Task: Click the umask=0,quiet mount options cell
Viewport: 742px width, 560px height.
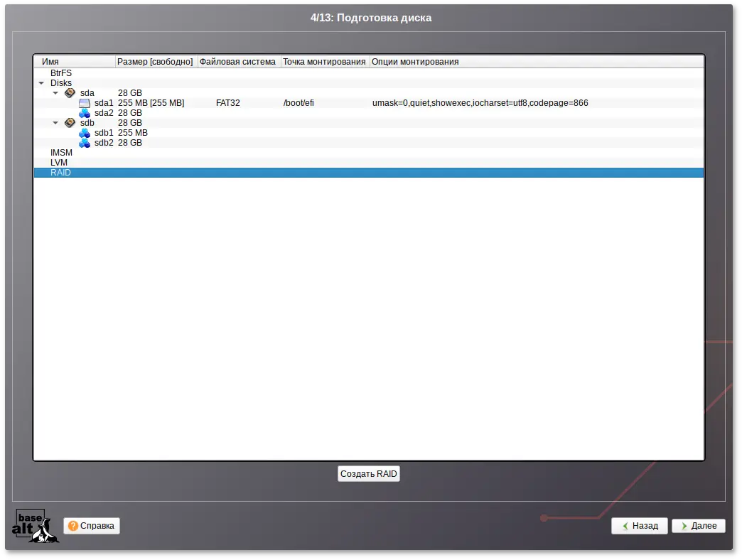Action: click(480, 103)
